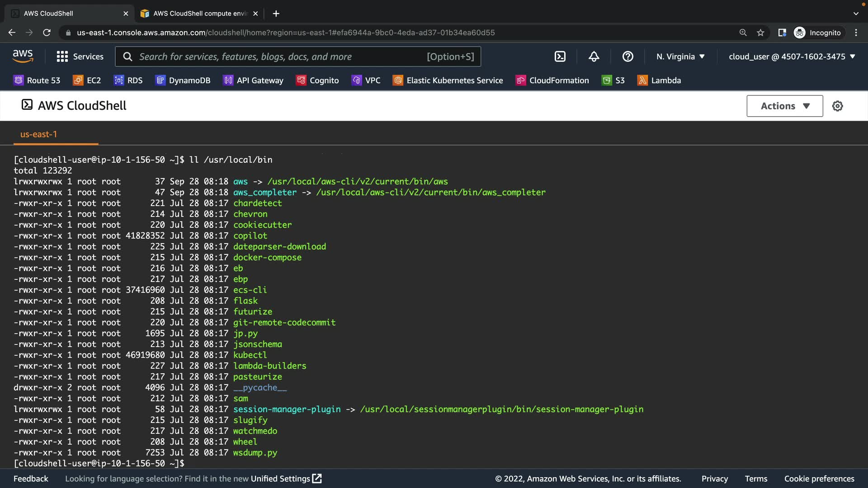Go to the AWS home logo
The height and width of the screenshot is (488, 868).
tap(23, 56)
